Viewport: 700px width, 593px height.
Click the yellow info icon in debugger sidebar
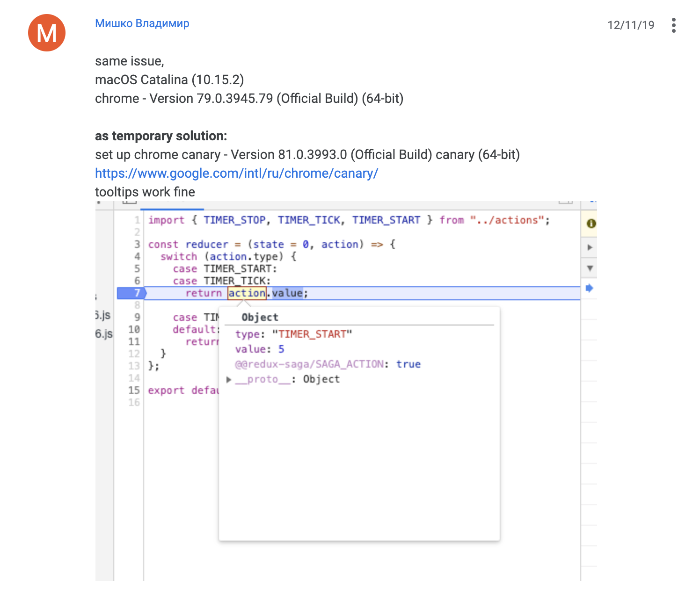pos(591,224)
